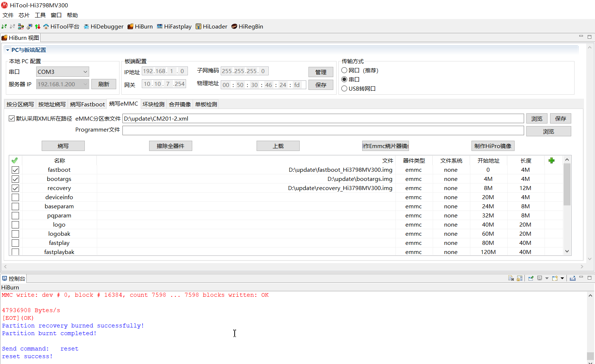The image size is (595, 364).
Task: Click the grey disconnect icon in toolbar
Action: [12, 26]
